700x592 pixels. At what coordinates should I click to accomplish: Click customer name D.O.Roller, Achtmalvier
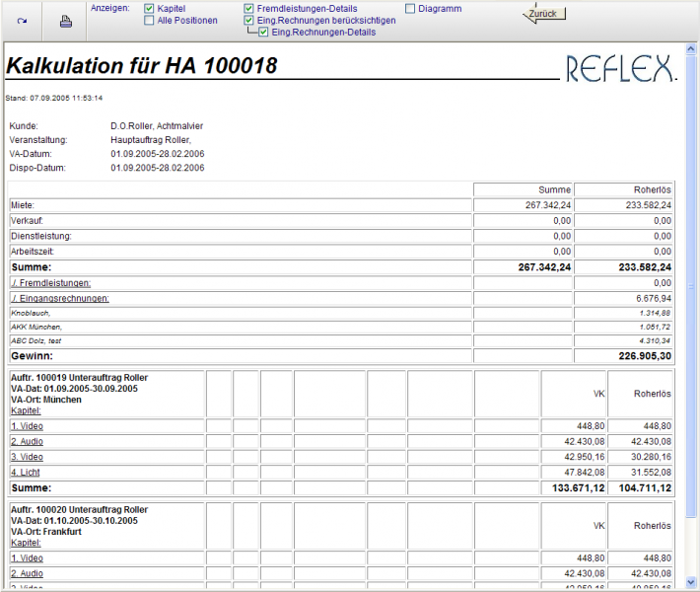(x=157, y=126)
